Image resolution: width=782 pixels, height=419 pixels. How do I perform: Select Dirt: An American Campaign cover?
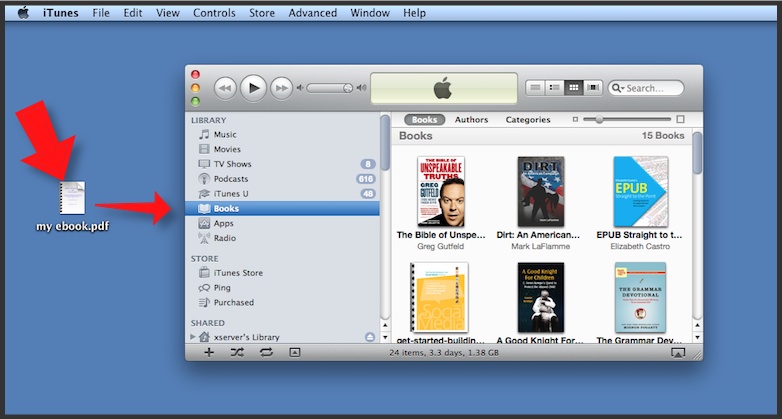click(x=541, y=192)
